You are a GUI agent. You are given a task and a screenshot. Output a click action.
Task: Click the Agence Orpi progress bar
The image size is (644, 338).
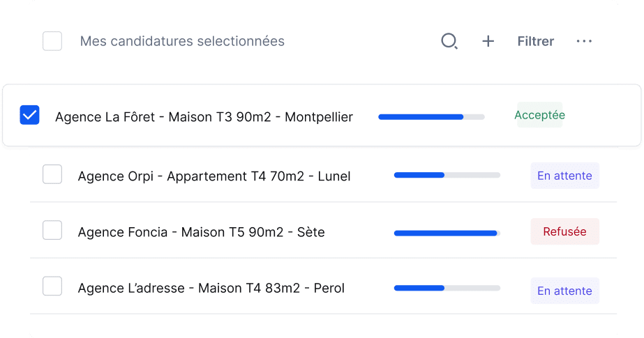coord(447,175)
